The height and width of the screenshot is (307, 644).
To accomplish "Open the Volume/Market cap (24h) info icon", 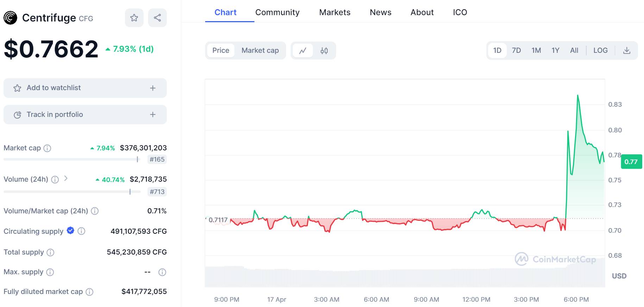I will tap(95, 211).
